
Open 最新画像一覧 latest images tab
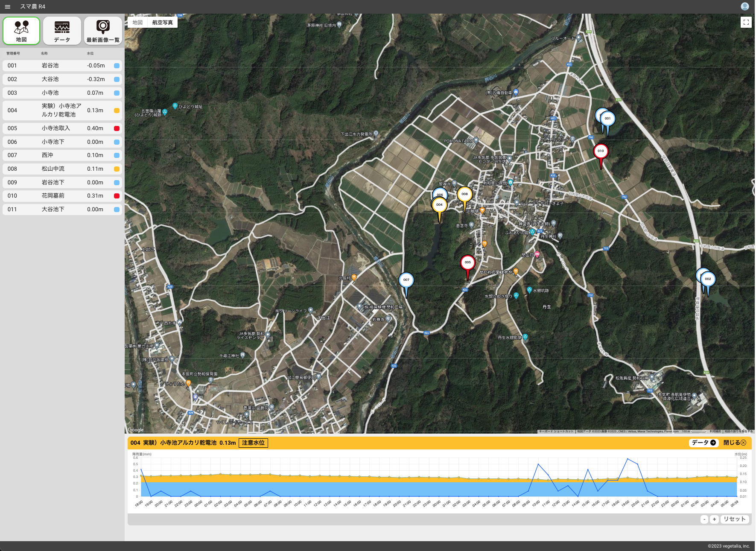tap(103, 31)
